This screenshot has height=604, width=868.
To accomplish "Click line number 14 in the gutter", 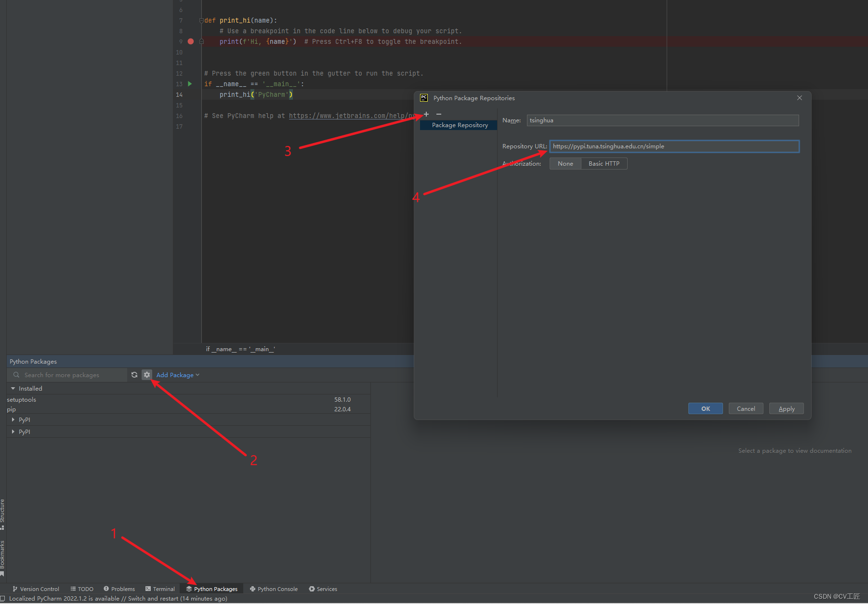I will tap(179, 95).
